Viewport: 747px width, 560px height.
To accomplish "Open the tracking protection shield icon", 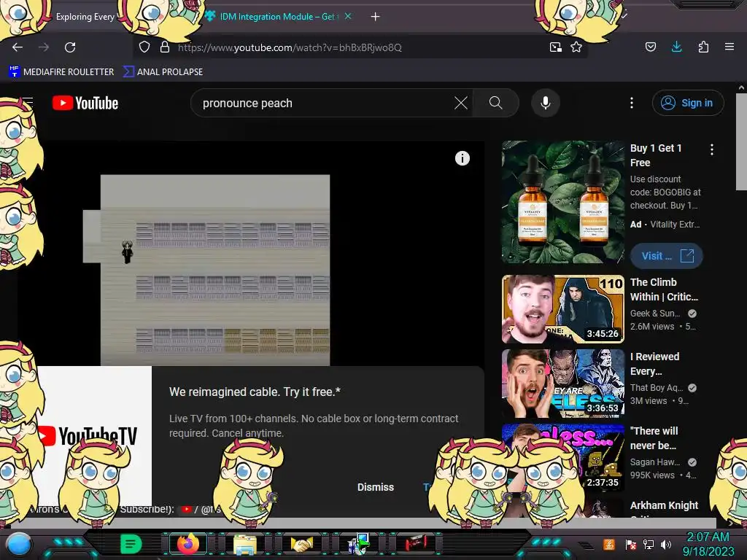I will 144,47.
